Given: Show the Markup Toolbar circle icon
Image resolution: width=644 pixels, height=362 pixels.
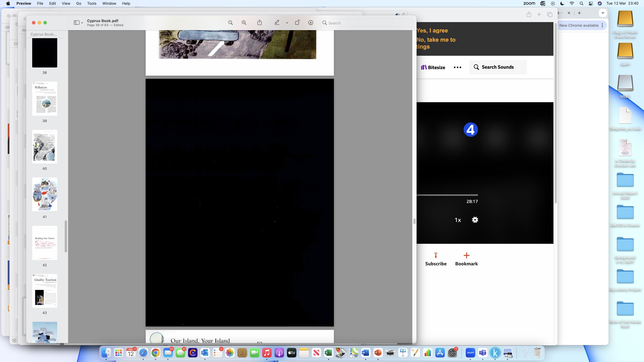Looking at the screenshot, I should [310, 23].
